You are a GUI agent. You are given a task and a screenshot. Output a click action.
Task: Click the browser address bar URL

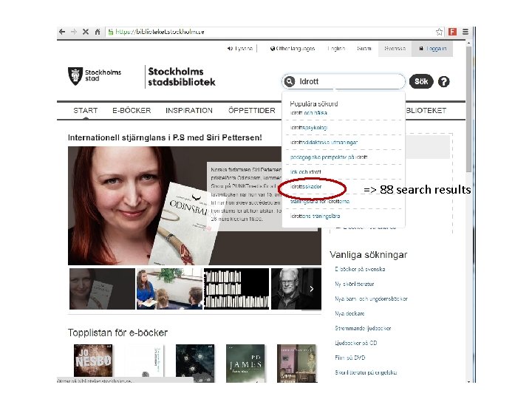coord(160,32)
